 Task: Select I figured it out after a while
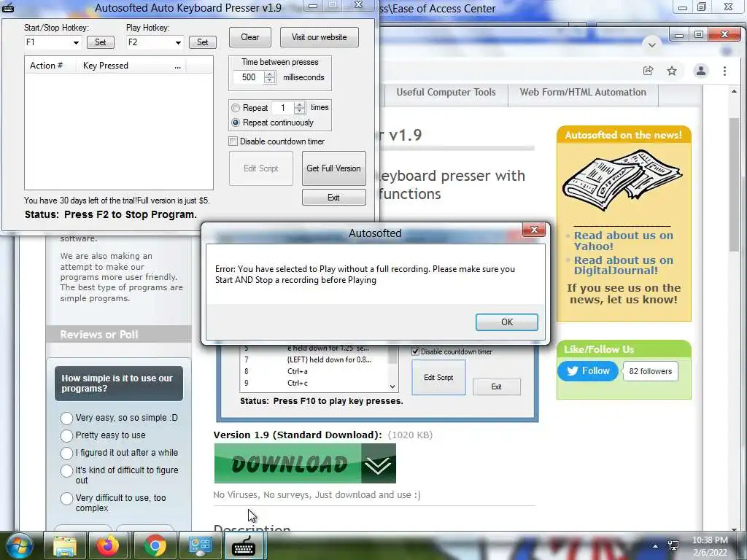pos(66,453)
